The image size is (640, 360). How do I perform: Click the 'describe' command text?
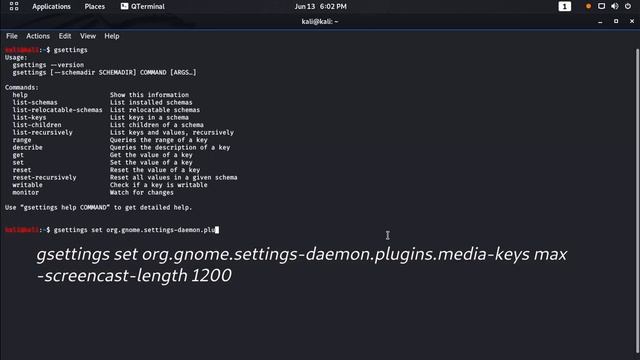(x=27, y=147)
